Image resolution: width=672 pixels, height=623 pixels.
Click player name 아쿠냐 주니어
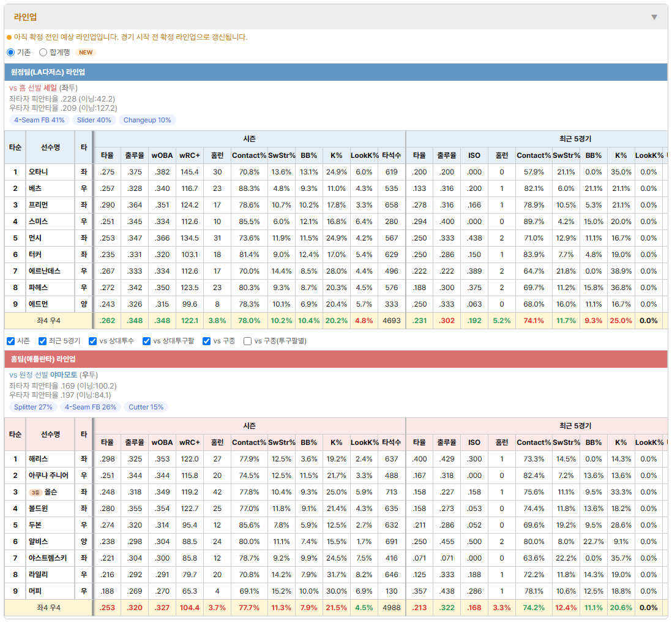coord(48,476)
